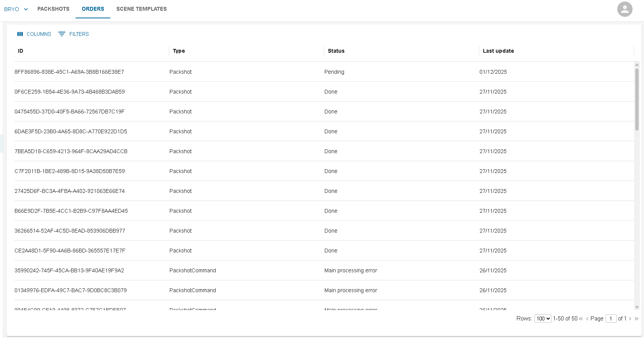The height and width of the screenshot is (338, 644).
Task: Open the user account avatar menu
Action: (x=625, y=9)
